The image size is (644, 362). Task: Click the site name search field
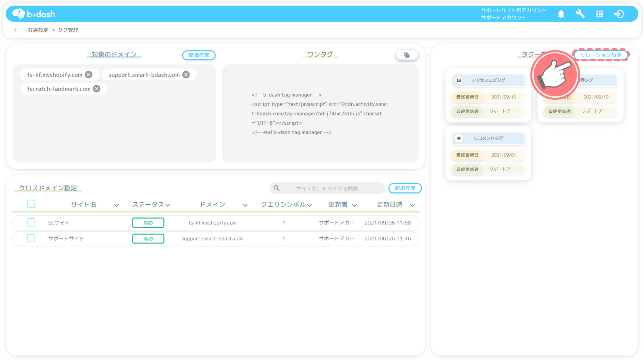(327, 188)
